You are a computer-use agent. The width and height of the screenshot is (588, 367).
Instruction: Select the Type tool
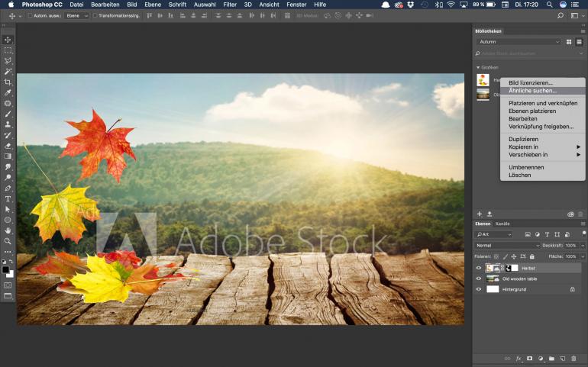(x=8, y=198)
